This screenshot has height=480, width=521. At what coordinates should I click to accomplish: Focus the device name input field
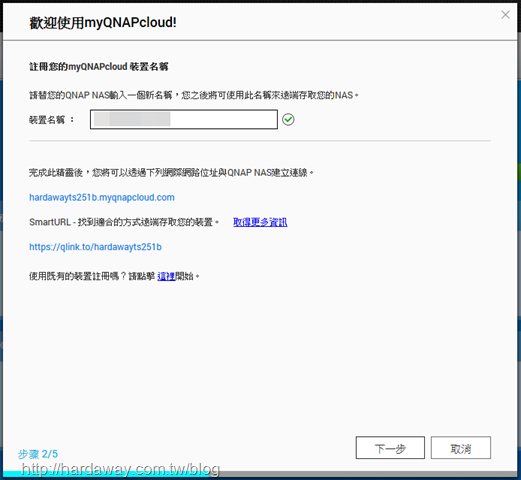coord(184,119)
